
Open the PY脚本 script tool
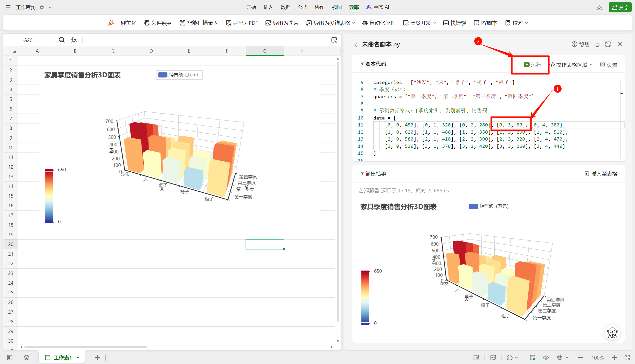point(485,23)
